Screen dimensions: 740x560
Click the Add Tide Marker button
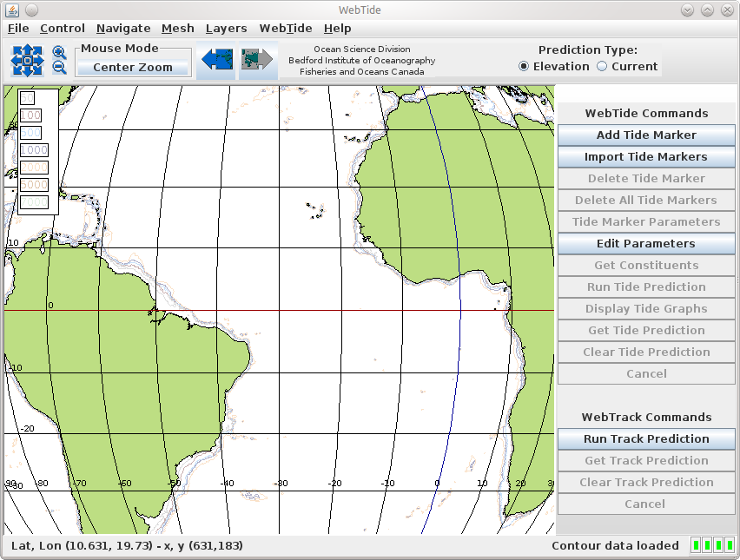tap(646, 135)
